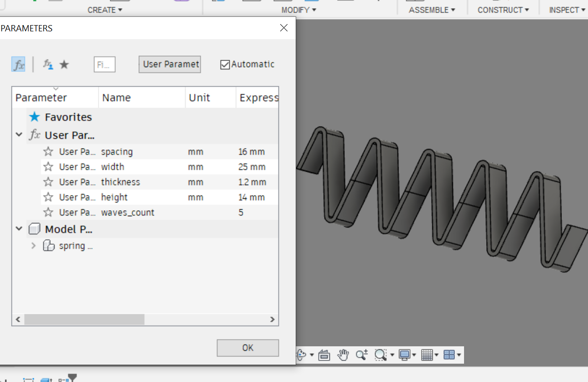Viewport: 588px width, 382px height.
Task: Click the all-parameters fx filter icon
Action: point(18,64)
